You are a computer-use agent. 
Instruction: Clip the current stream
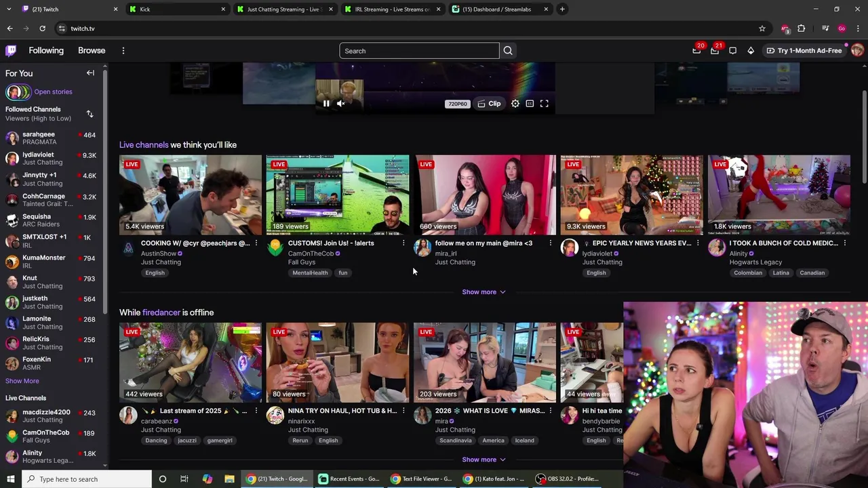coord(489,104)
